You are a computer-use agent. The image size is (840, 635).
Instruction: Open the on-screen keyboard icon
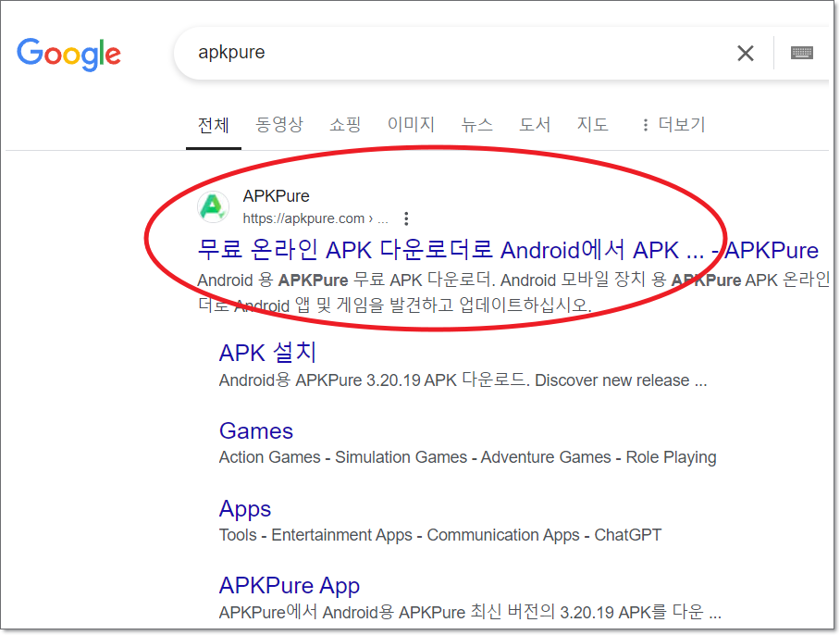pos(802,53)
